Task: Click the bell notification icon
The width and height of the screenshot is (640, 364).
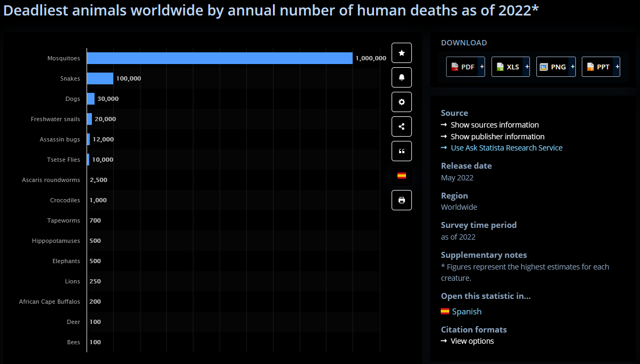Action: coord(402,77)
